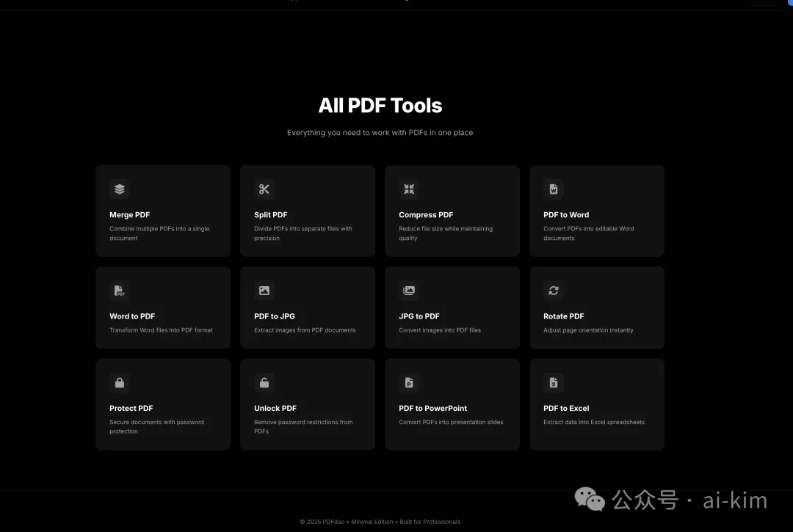Click the Merge PDF layers icon
This screenshot has height=532, width=793.
coord(120,189)
